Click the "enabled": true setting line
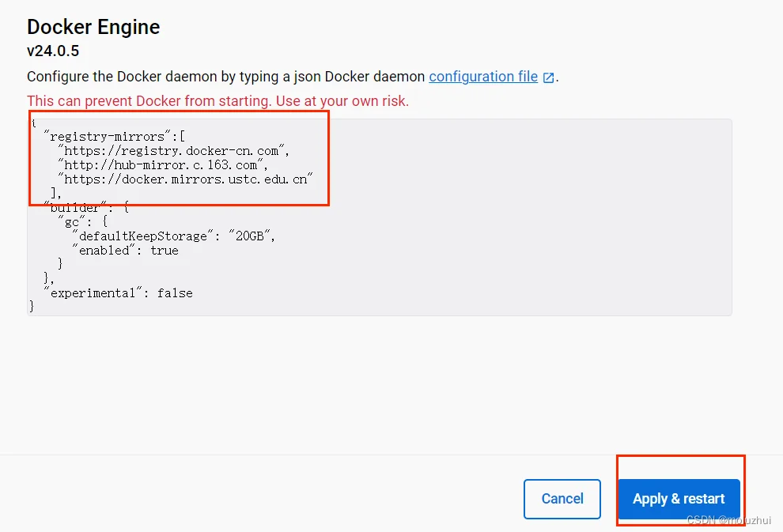 tap(125, 251)
